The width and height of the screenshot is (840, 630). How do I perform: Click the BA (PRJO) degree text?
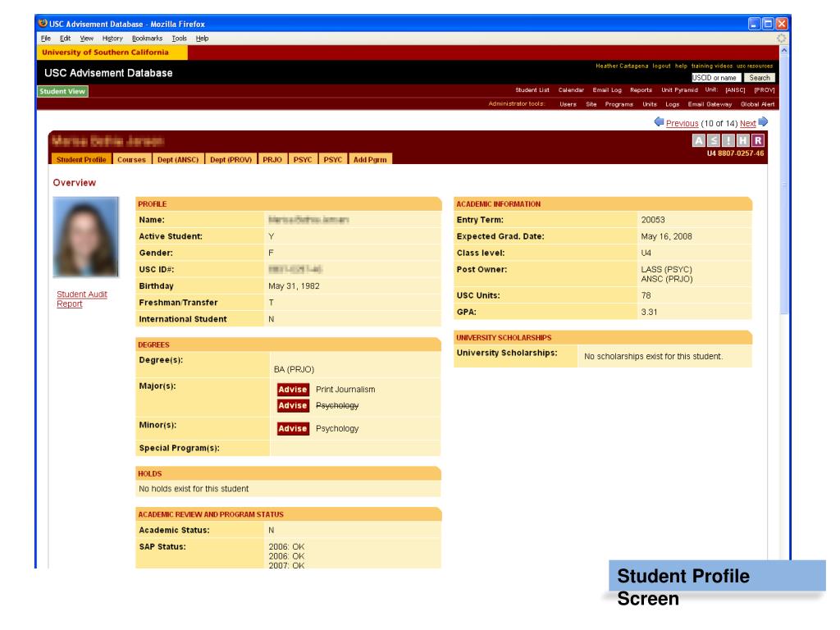coord(294,369)
